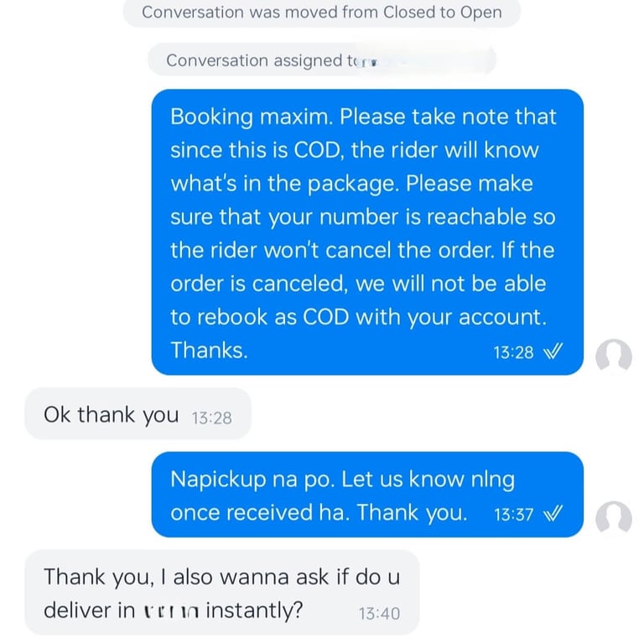Click the 13:40 timestamp on the last message
Image resolution: width=644 pixels, height=644 pixels.
[379, 614]
